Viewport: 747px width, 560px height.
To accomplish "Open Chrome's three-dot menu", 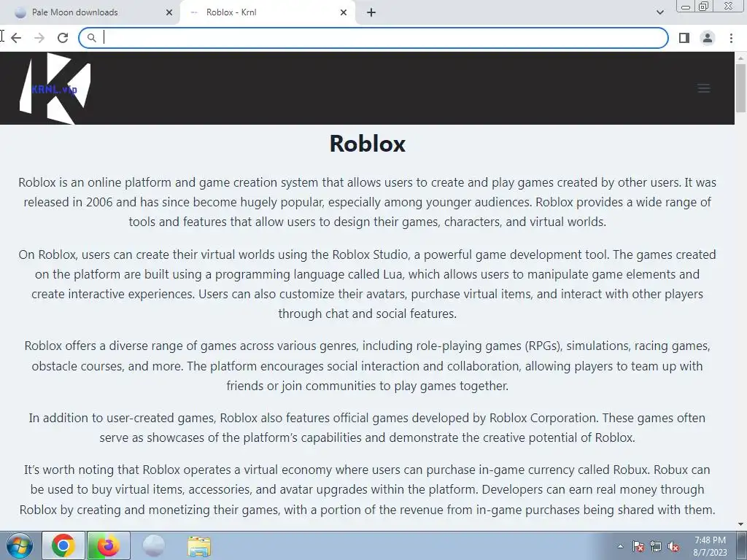I will (x=731, y=38).
